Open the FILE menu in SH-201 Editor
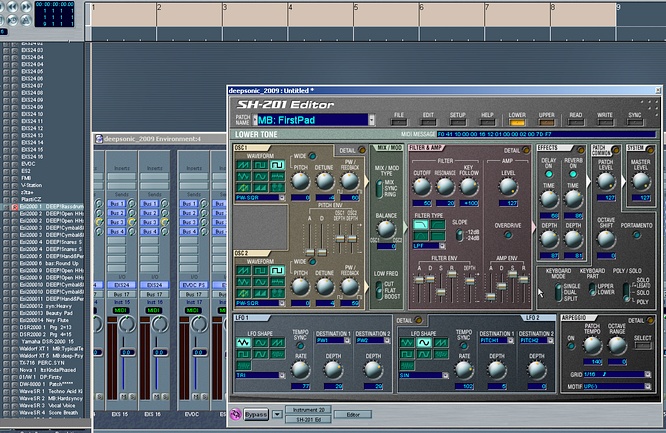The image size is (666, 433). (x=398, y=122)
